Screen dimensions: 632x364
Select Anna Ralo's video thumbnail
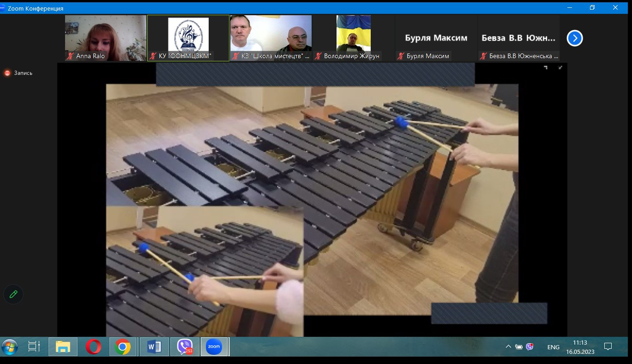106,38
